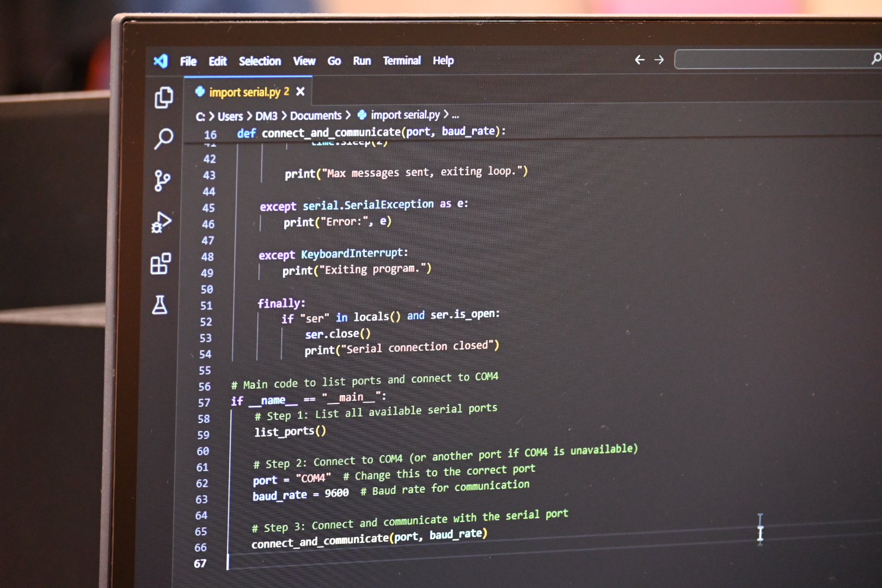Open the Testing flask view
This screenshot has width=882, height=588.
(160, 305)
